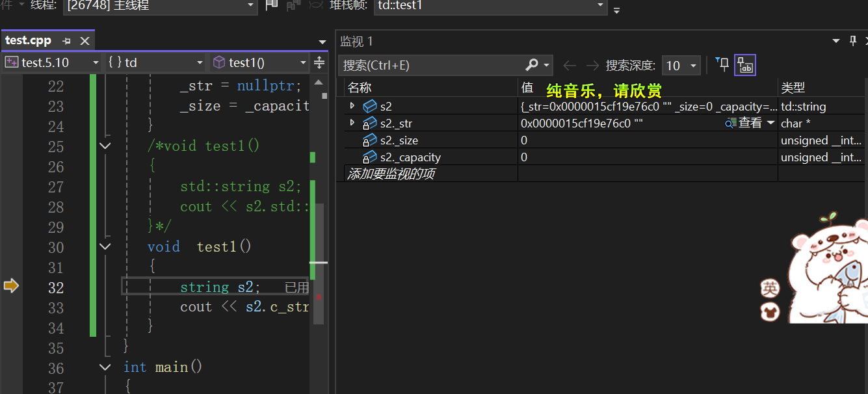868x394 pixels.
Task: Collapse the void test1() function at line 30
Action: pos(105,247)
